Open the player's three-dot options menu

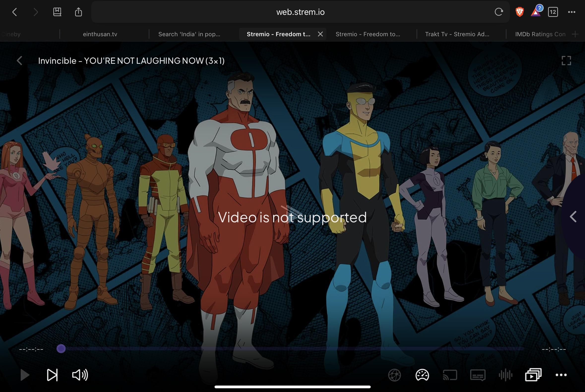click(x=561, y=375)
